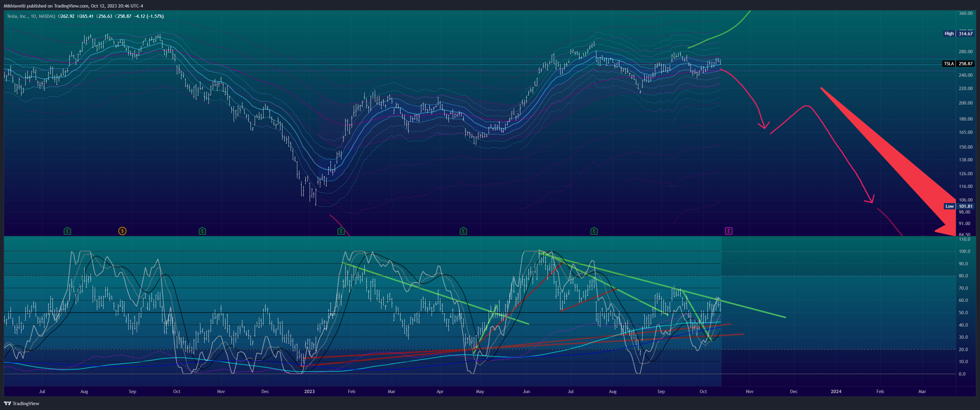
Task: Click the Jun label on time axis
Action: pyautogui.click(x=526, y=391)
